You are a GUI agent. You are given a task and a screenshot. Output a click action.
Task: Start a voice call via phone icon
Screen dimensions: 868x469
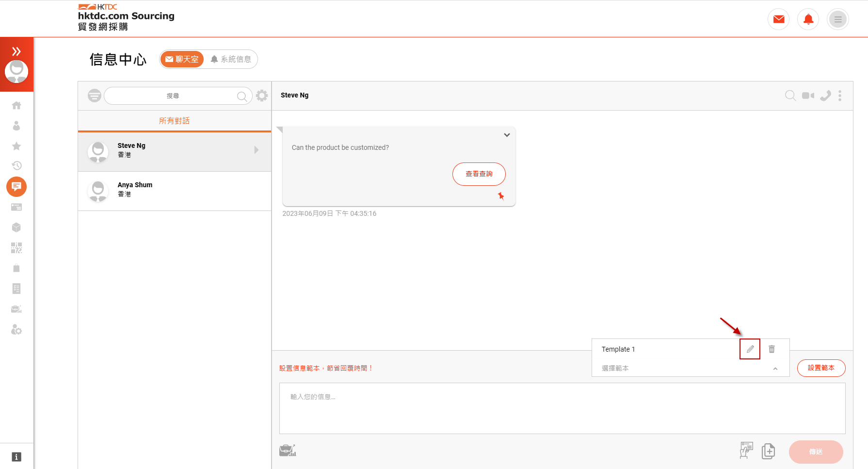[x=825, y=96]
